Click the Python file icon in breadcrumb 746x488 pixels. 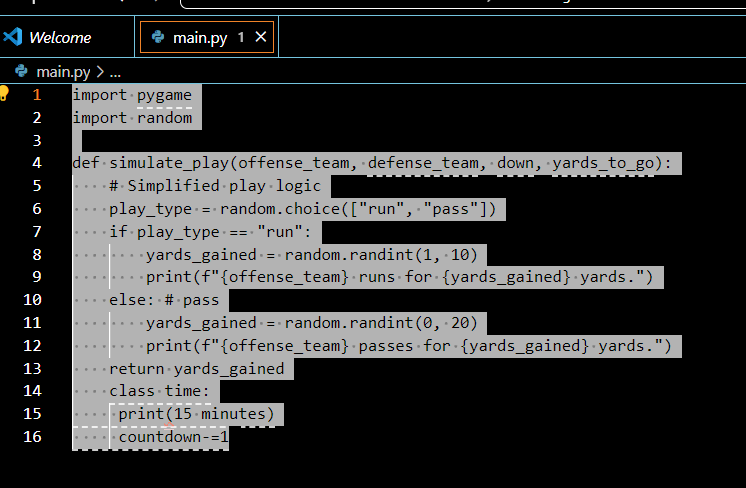pyautogui.click(x=23, y=71)
